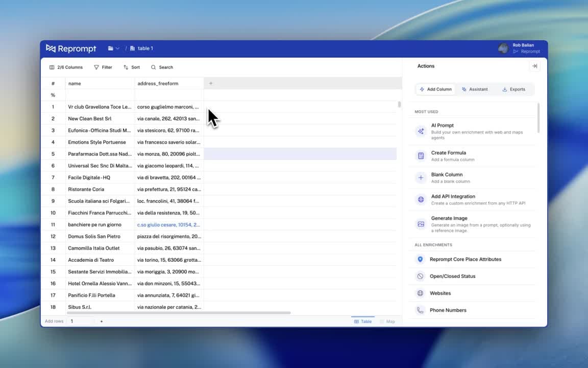Open the 2/6 Columns visibility selector
Screen dimensions: 588x368
(x=66, y=67)
